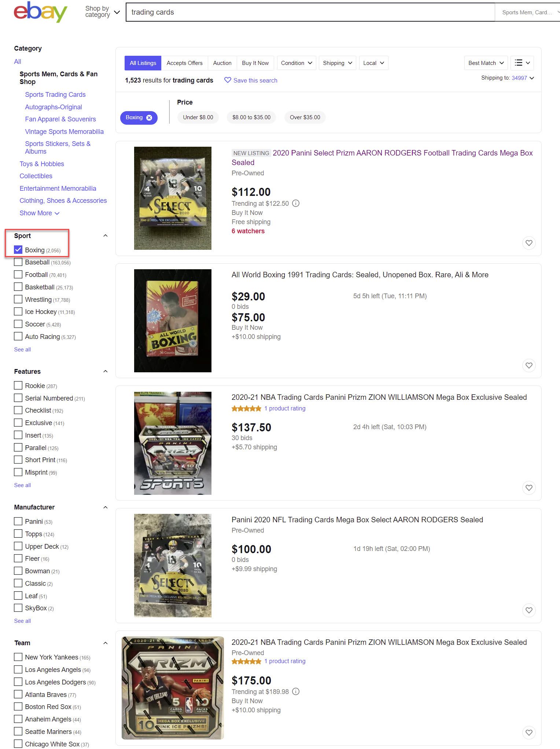The width and height of the screenshot is (560, 749).
Task: Enable the Basketball sport filter
Action: point(18,287)
